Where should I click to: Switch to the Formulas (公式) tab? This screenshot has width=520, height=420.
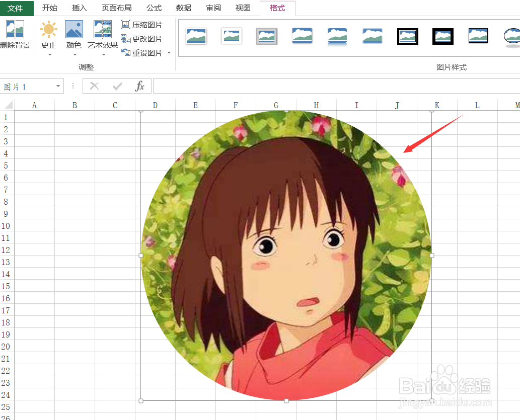[x=154, y=8]
